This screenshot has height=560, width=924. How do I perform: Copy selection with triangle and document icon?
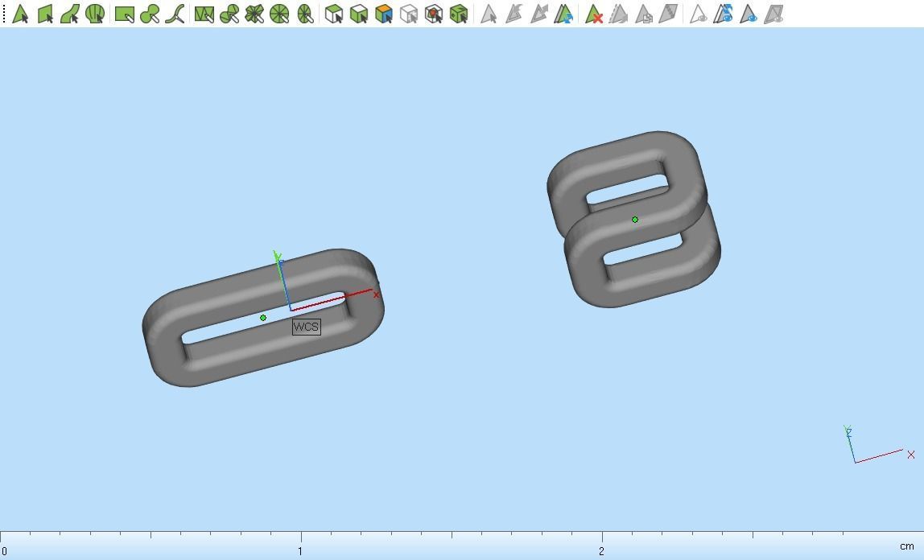point(643,14)
